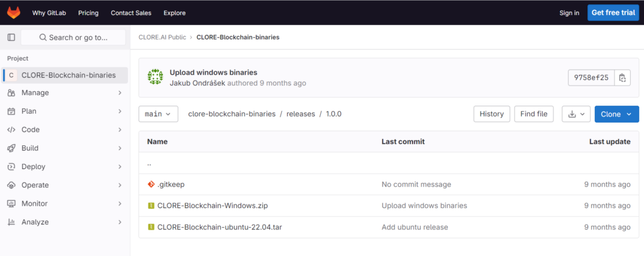This screenshot has height=256, width=644.
Task: Toggle the sidebar collapse icon
Action: [x=11, y=37]
